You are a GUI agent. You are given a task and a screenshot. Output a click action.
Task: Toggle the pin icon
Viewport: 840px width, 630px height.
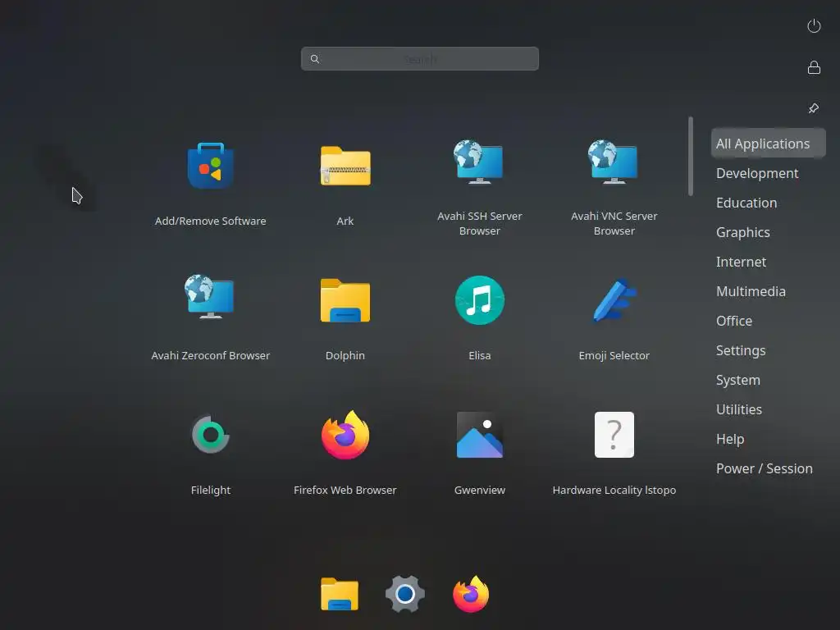point(814,108)
